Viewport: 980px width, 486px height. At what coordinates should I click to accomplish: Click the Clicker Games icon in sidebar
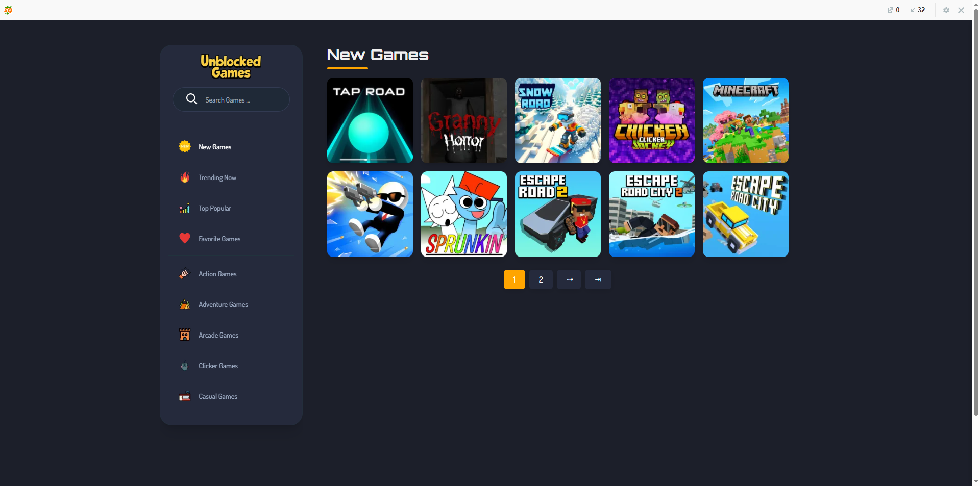pyautogui.click(x=185, y=366)
